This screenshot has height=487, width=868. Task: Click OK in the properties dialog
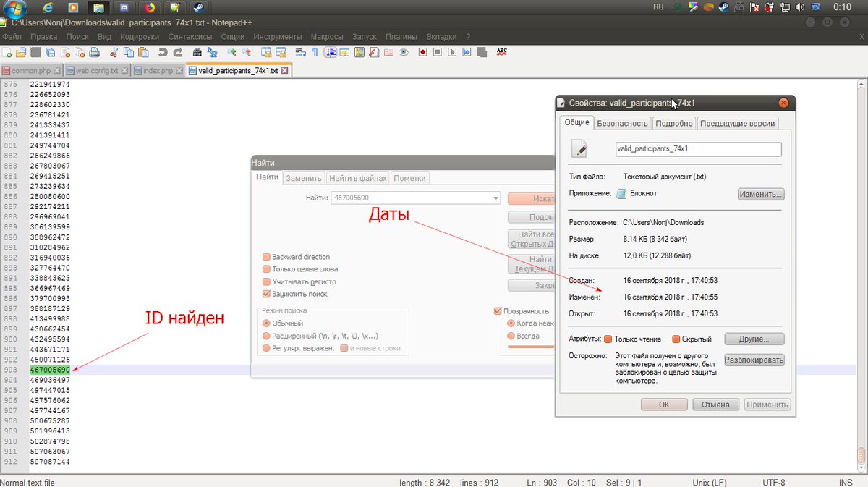tap(664, 405)
